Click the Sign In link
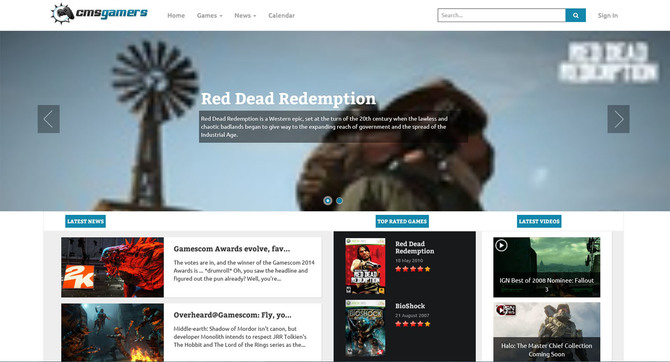 [608, 15]
